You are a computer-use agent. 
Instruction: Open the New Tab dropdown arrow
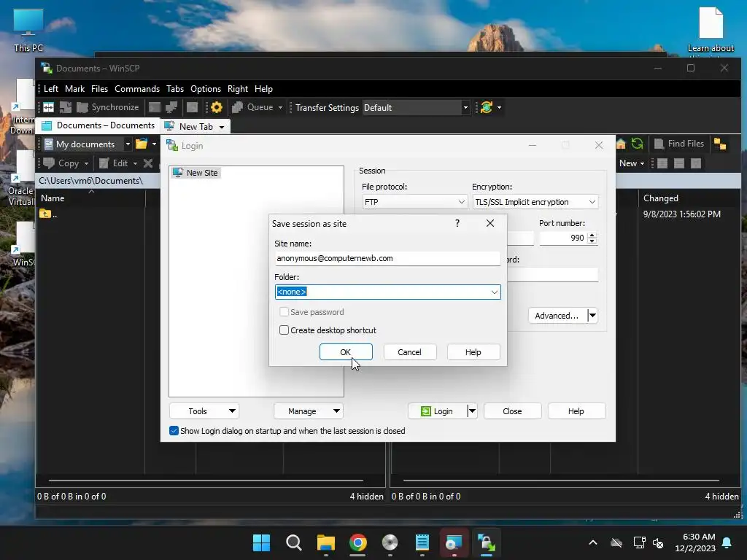[222, 127]
